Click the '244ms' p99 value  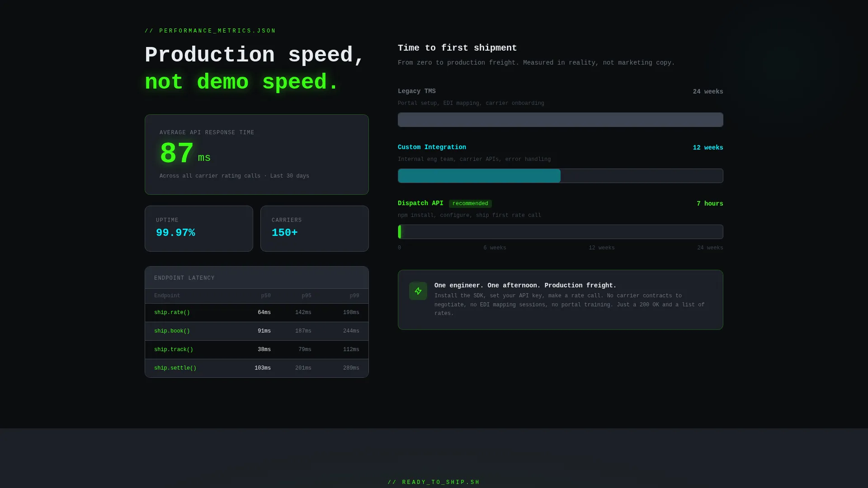(x=351, y=331)
